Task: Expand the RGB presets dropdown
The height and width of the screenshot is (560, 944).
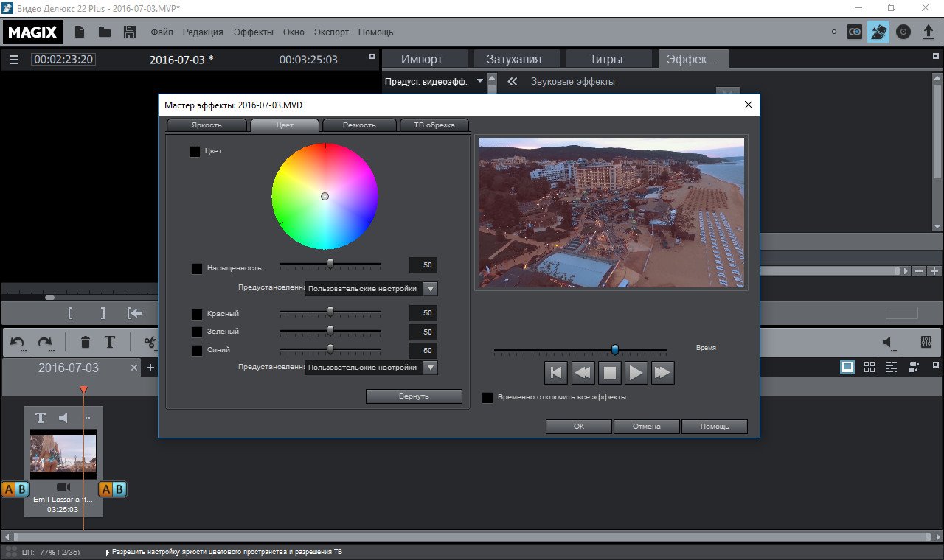Action: 431,367
